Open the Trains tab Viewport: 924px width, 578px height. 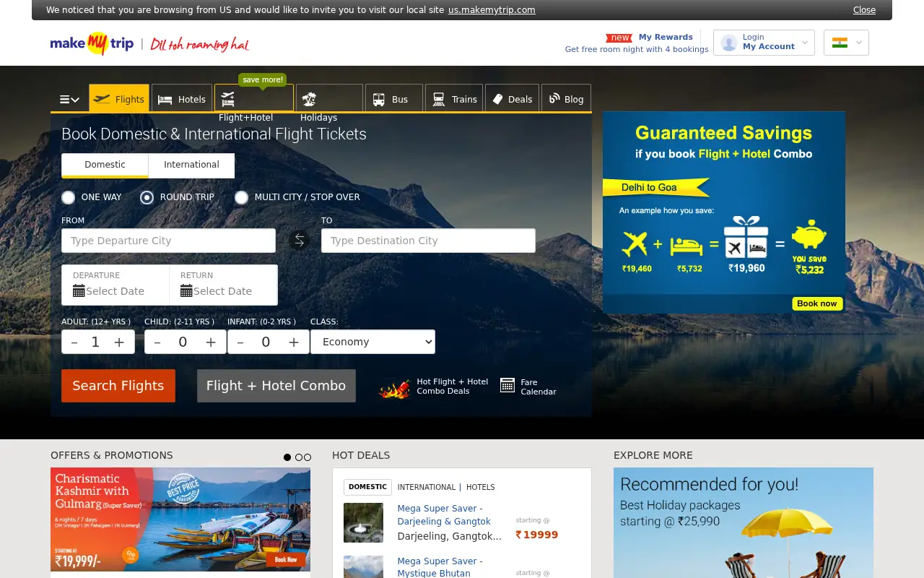(x=454, y=99)
